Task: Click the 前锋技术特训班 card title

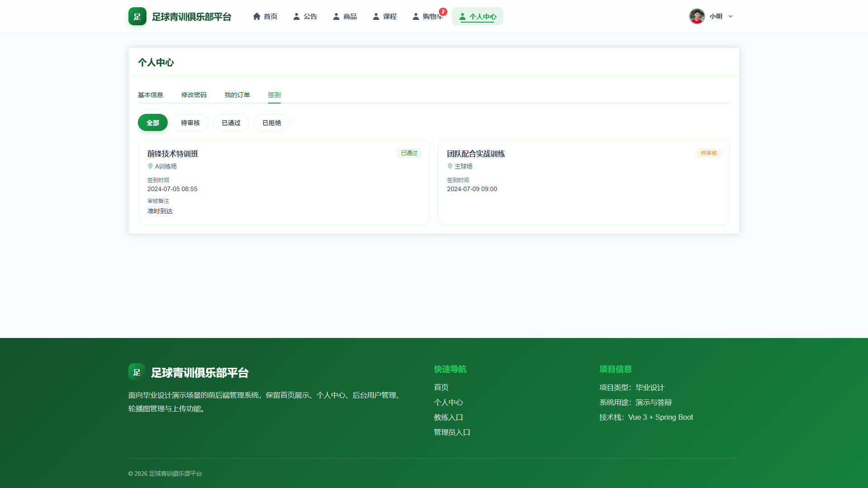Action: (173, 154)
